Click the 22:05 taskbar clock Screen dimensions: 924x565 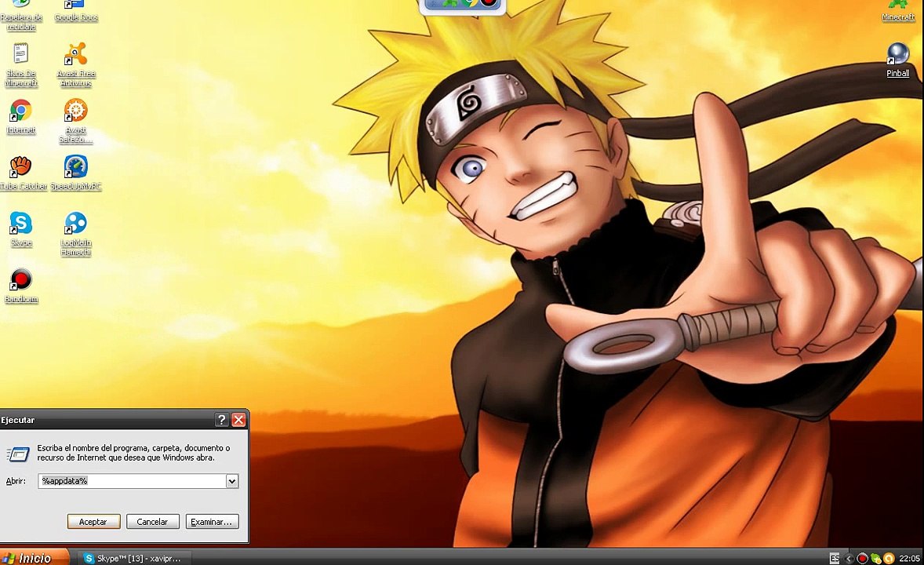click(x=909, y=558)
